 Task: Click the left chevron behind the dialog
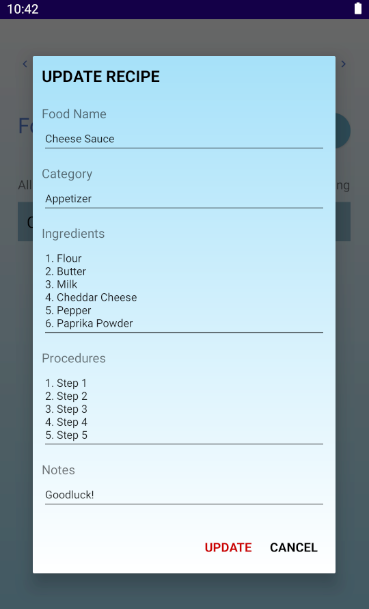pyautogui.click(x=25, y=64)
